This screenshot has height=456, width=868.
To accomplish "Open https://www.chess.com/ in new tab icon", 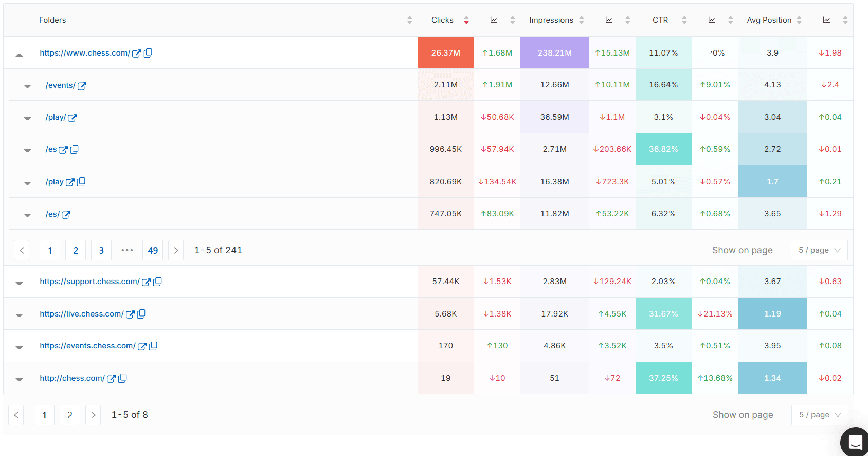I will click(x=137, y=53).
